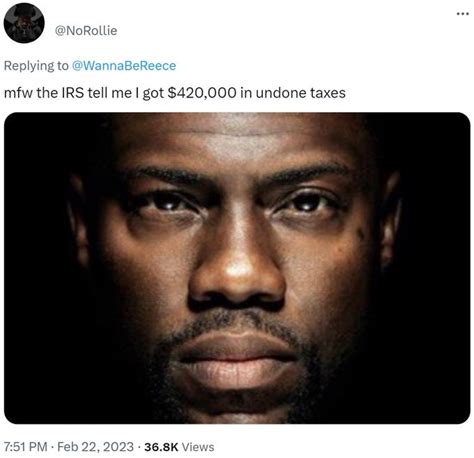
Task: Open the tweet's three-dot more options menu
Action: (463, 14)
